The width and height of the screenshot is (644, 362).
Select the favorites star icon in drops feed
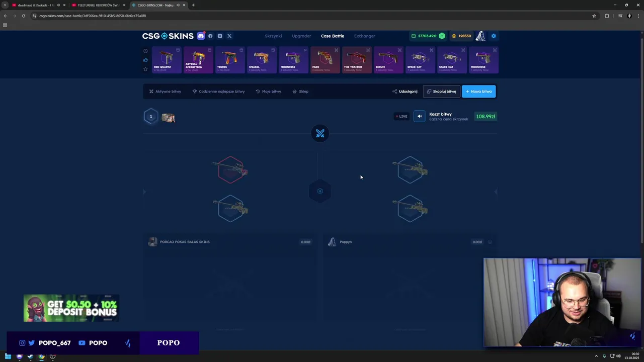pyautogui.click(x=145, y=69)
